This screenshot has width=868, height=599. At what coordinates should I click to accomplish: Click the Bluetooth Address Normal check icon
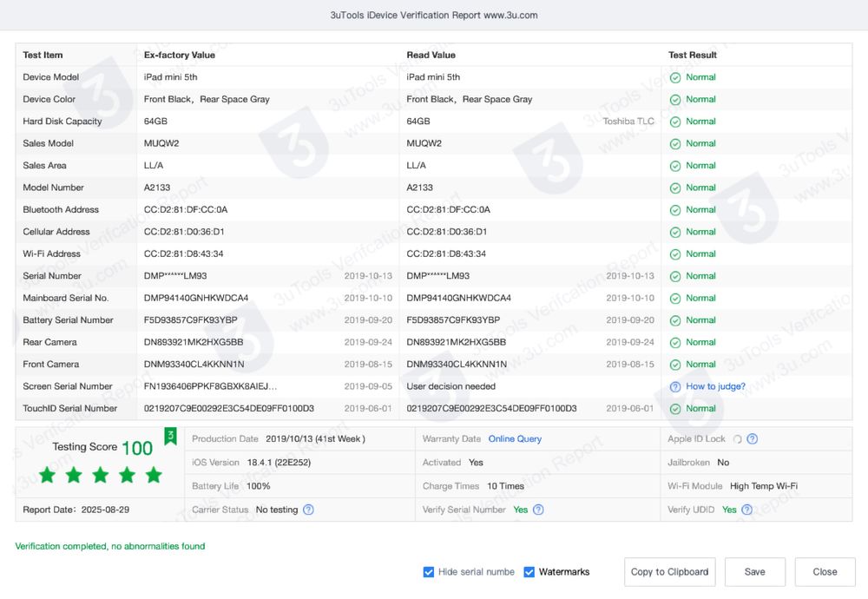(674, 210)
